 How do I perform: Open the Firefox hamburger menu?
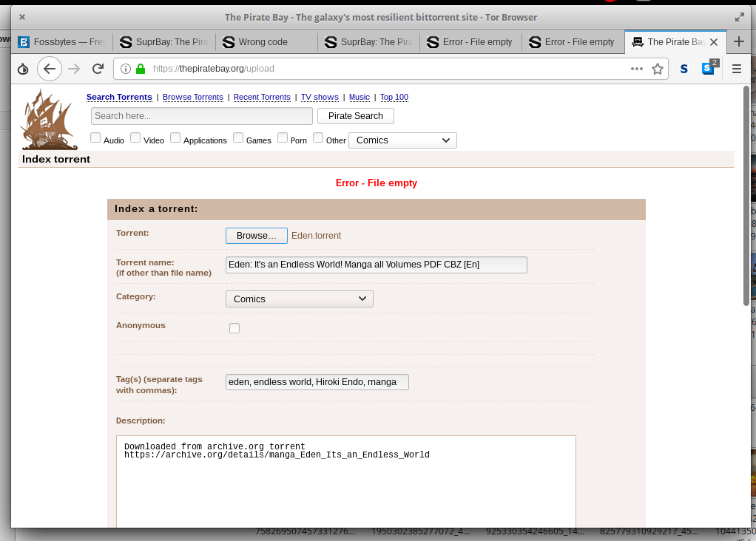pyautogui.click(x=736, y=69)
